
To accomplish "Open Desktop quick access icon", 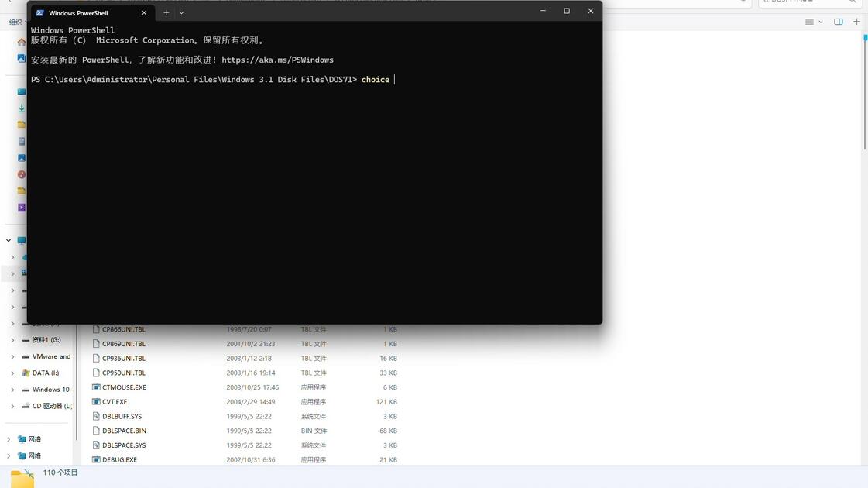I will (x=22, y=92).
